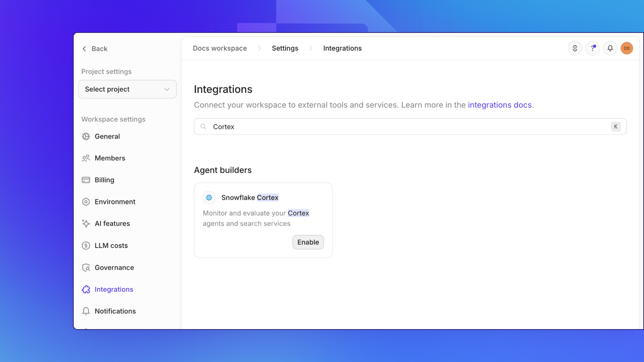Viewport: 644px width, 362px height.
Task: Click the Integrations page heading
Action: [223, 89]
